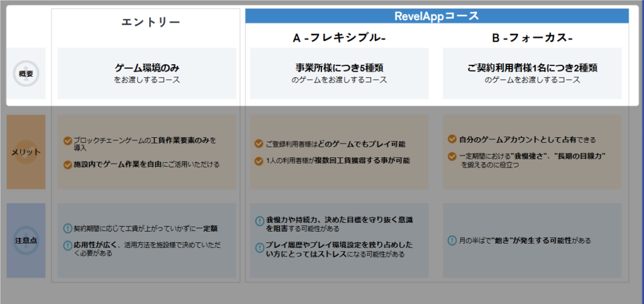Click info icon beside 月の半ばで"飽き"が発生
644x304 pixels.
click(x=452, y=240)
